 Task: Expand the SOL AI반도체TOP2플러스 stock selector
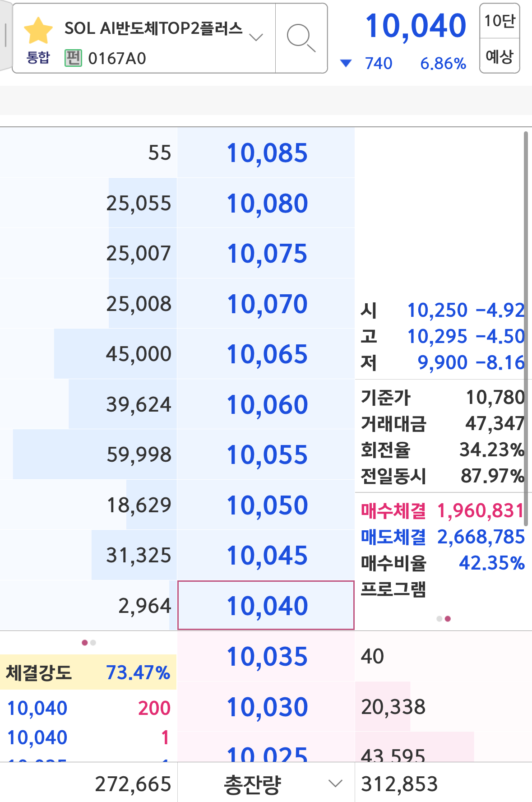(256, 37)
